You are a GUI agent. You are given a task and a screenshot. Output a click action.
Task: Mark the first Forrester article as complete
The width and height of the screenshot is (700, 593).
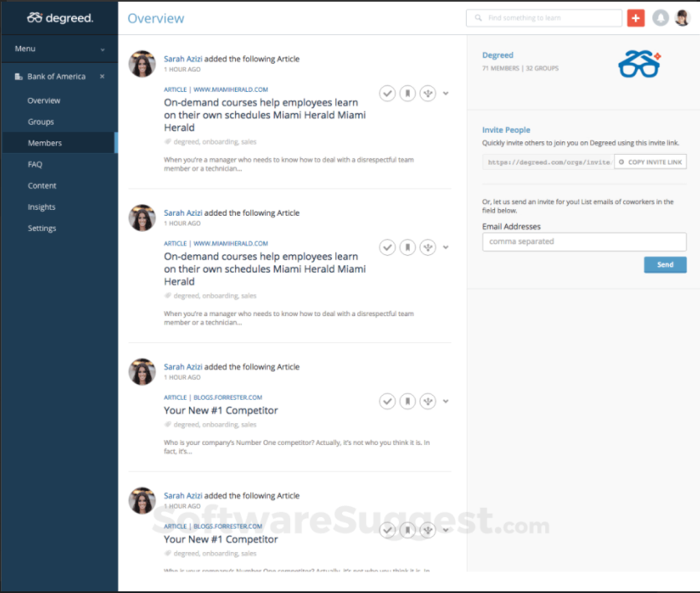(387, 401)
